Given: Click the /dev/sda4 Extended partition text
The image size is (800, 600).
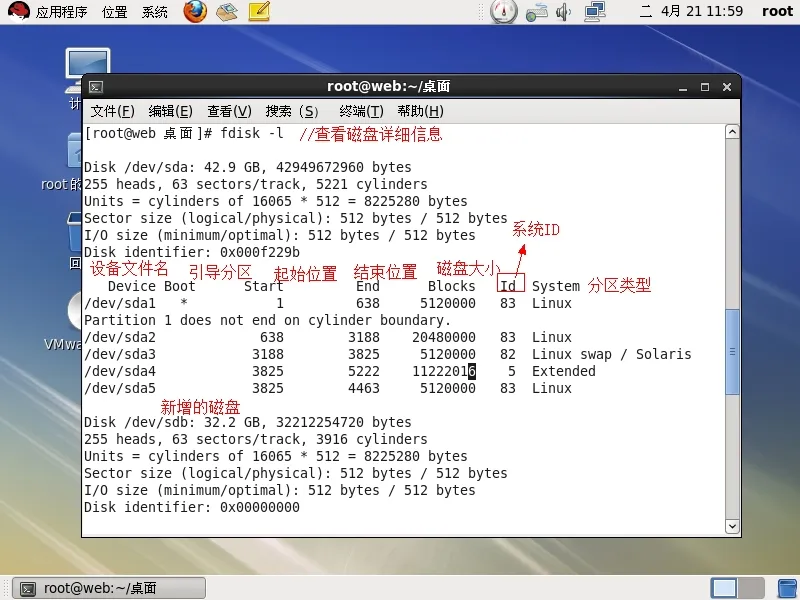Looking at the screenshot, I should [563, 371].
